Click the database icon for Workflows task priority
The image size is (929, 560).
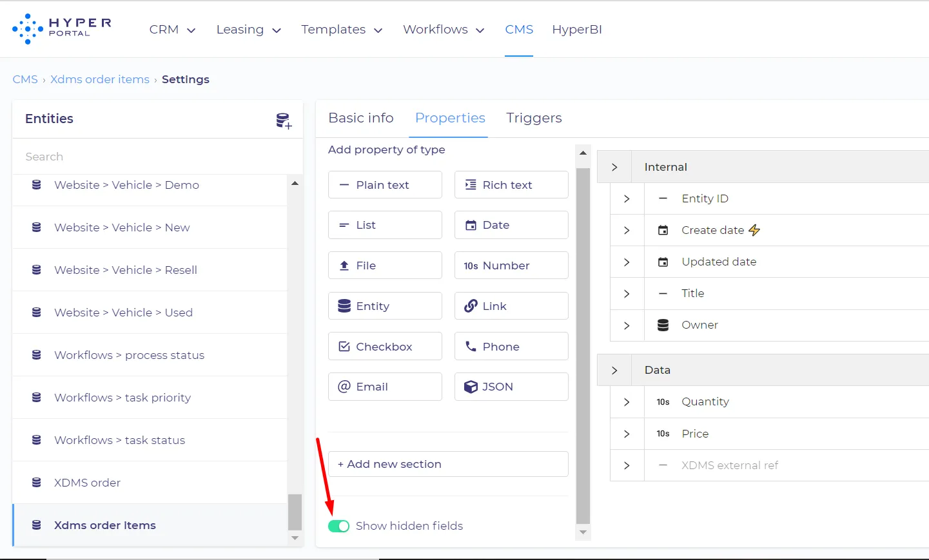pyautogui.click(x=37, y=398)
